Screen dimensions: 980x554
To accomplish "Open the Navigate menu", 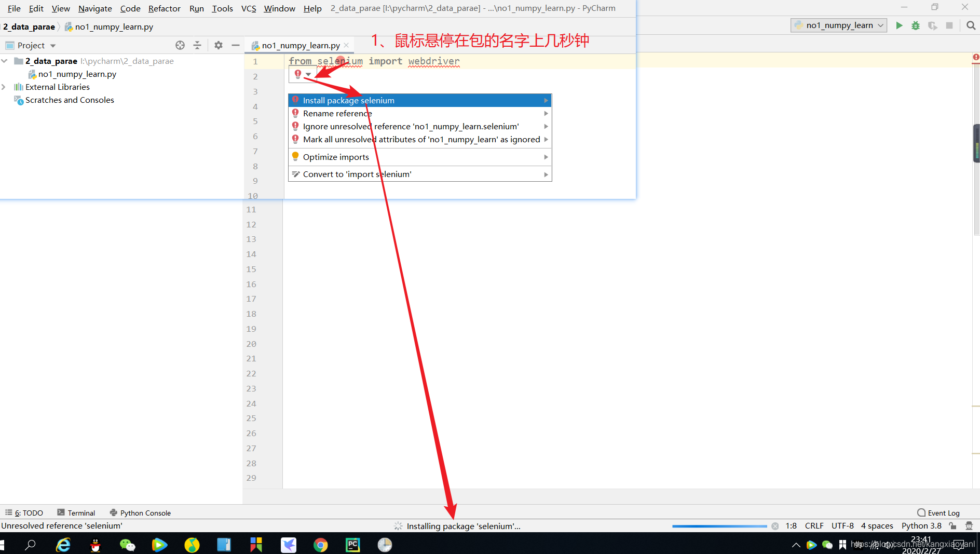I will (95, 8).
